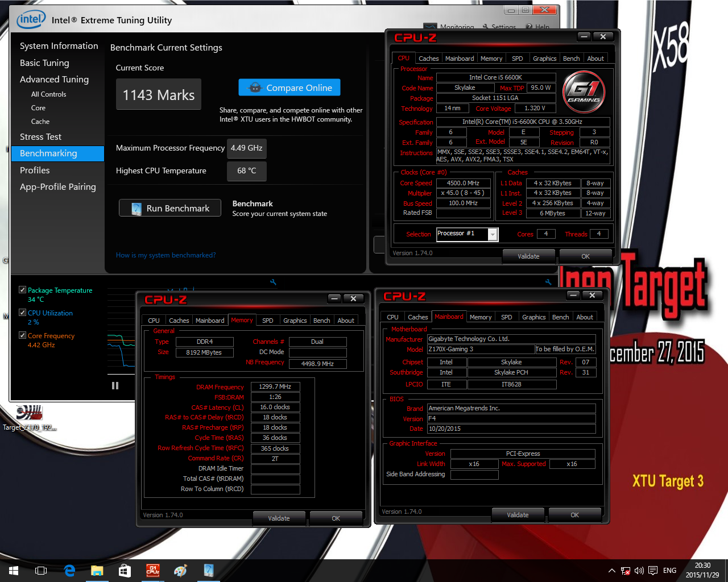Launch Microsoft Edge from the taskbar

click(x=69, y=571)
